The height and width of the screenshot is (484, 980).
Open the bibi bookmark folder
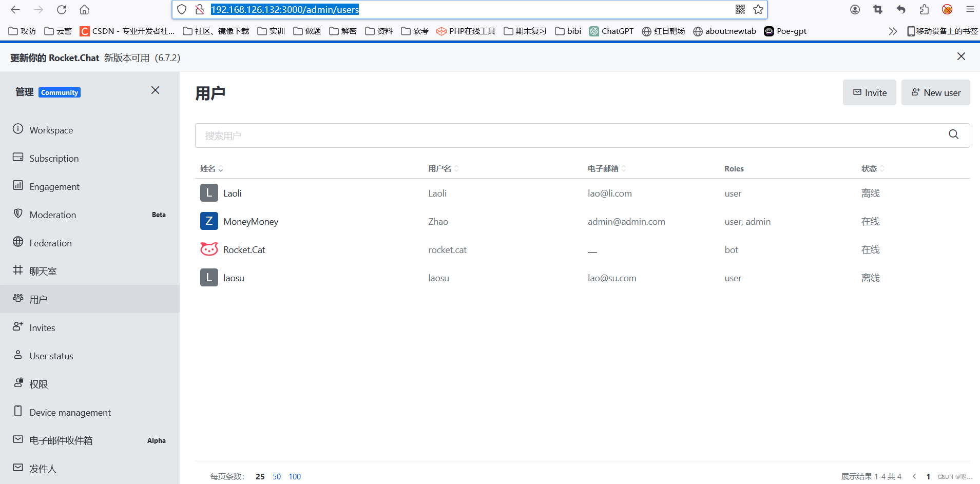click(x=568, y=31)
